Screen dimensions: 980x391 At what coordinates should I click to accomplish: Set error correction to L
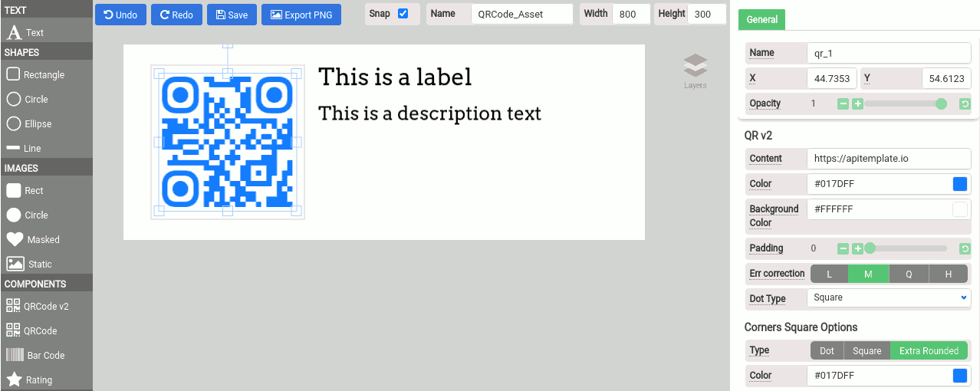(x=829, y=274)
